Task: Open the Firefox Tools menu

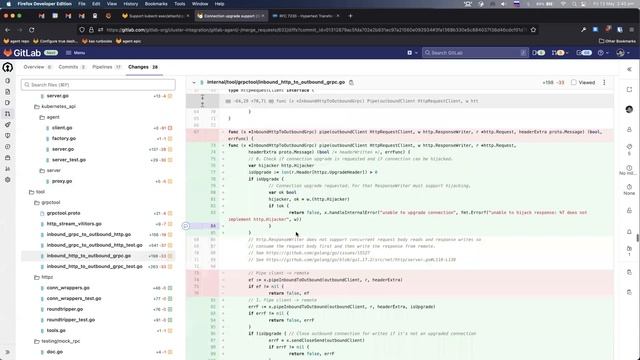Action: point(180,4)
